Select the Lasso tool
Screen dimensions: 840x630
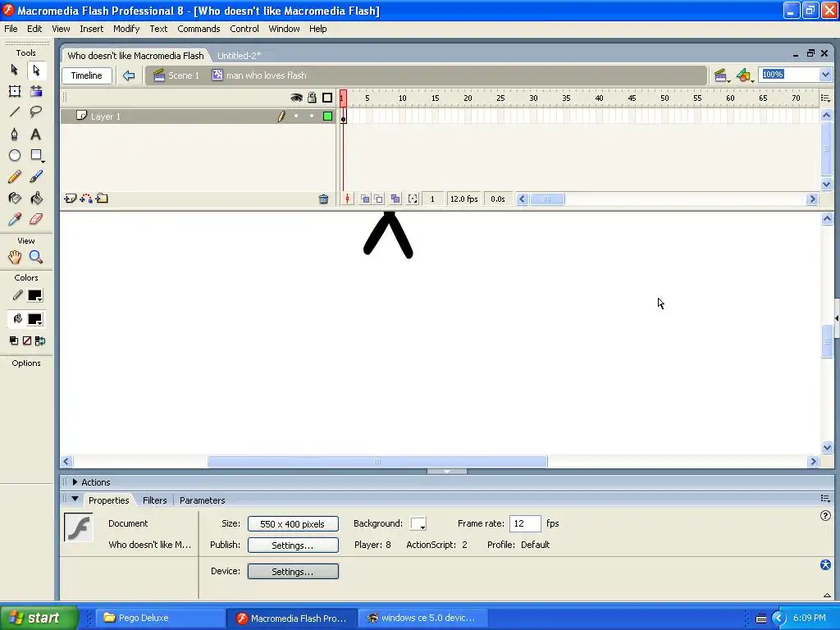(x=36, y=112)
